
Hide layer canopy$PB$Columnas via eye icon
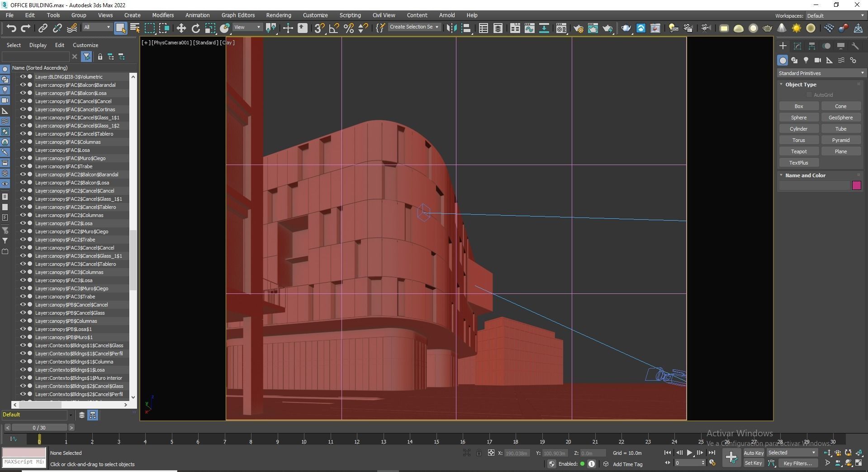coord(23,321)
